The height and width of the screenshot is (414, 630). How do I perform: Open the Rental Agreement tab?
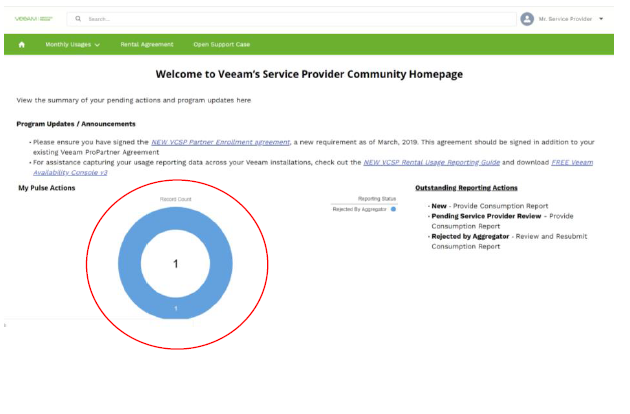pos(147,45)
